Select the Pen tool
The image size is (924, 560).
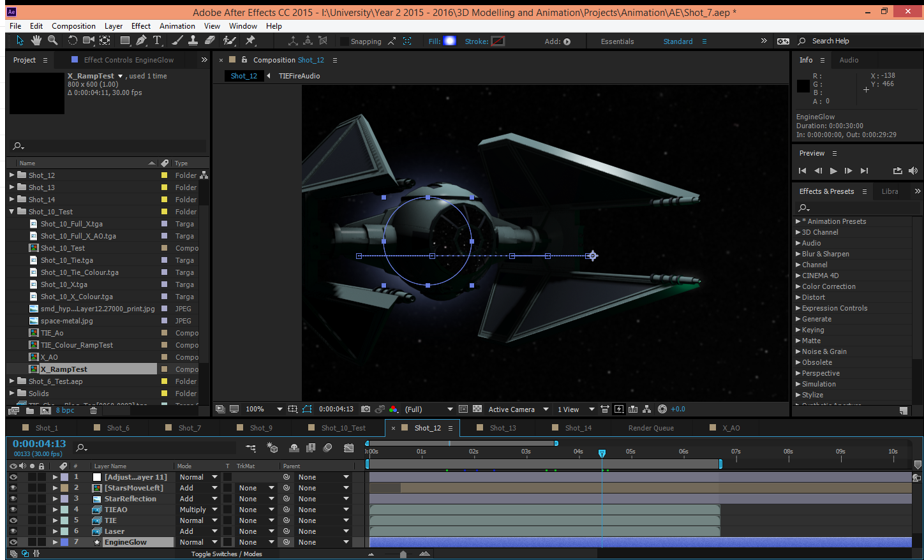pyautogui.click(x=141, y=41)
